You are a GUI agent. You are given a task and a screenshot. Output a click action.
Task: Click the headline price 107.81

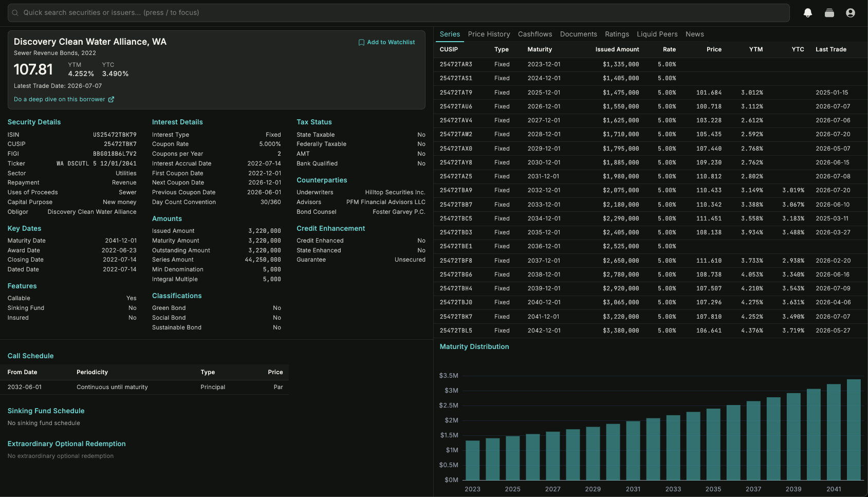click(x=33, y=69)
